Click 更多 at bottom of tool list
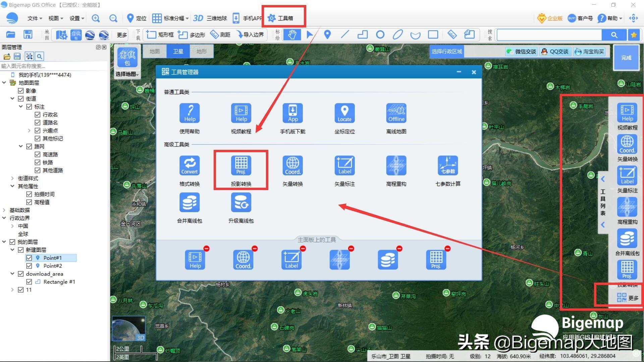The width and height of the screenshot is (644, 362). (x=627, y=298)
